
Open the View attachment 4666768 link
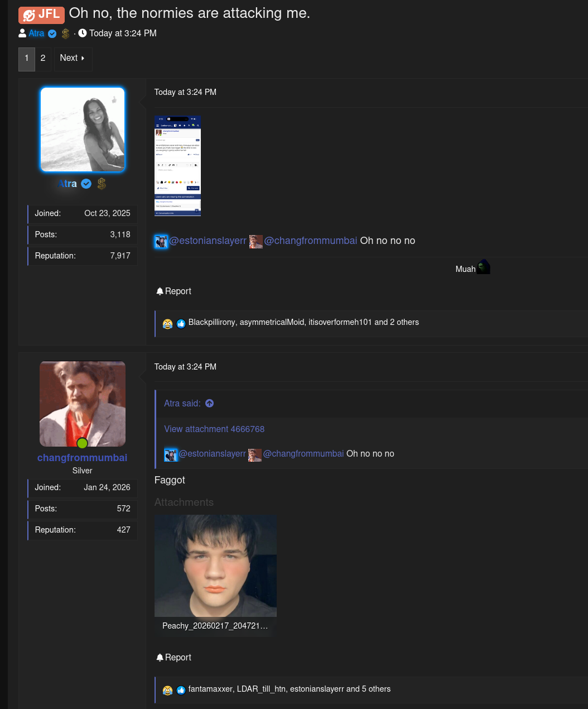pyautogui.click(x=214, y=429)
